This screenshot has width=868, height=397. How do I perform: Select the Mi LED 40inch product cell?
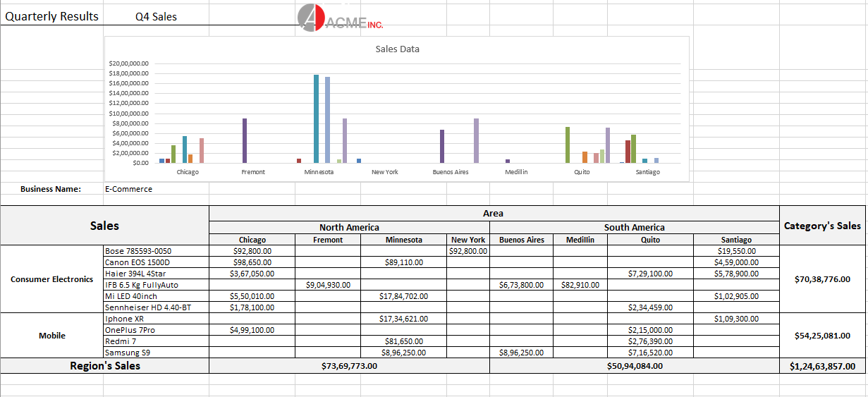[157, 296]
